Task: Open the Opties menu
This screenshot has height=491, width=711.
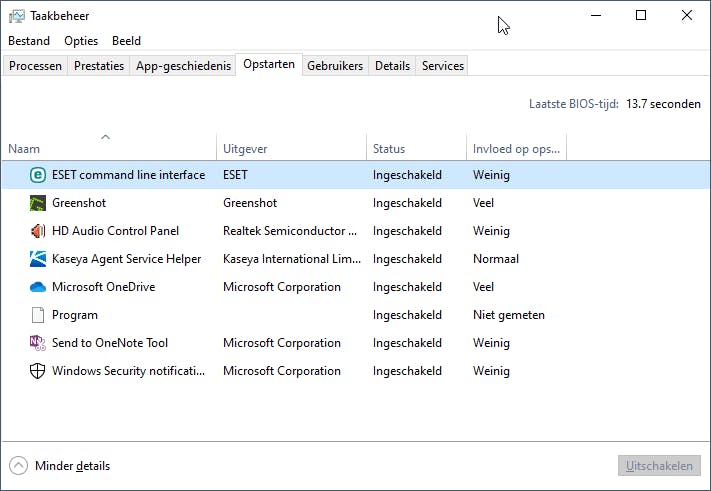Action: click(x=81, y=41)
